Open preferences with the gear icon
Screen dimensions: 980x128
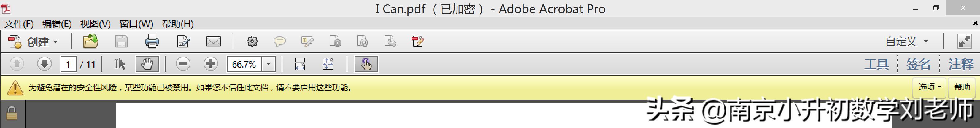point(252,41)
